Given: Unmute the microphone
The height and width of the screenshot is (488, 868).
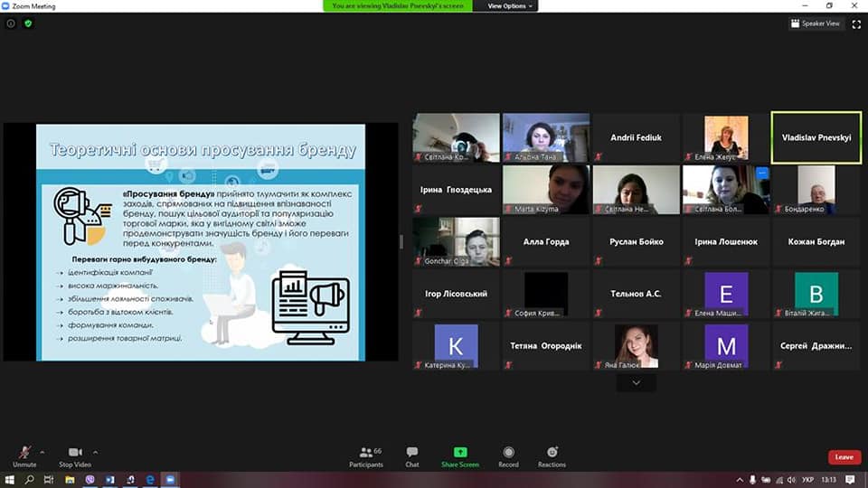Looking at the screenshot, I should (24, 454).
